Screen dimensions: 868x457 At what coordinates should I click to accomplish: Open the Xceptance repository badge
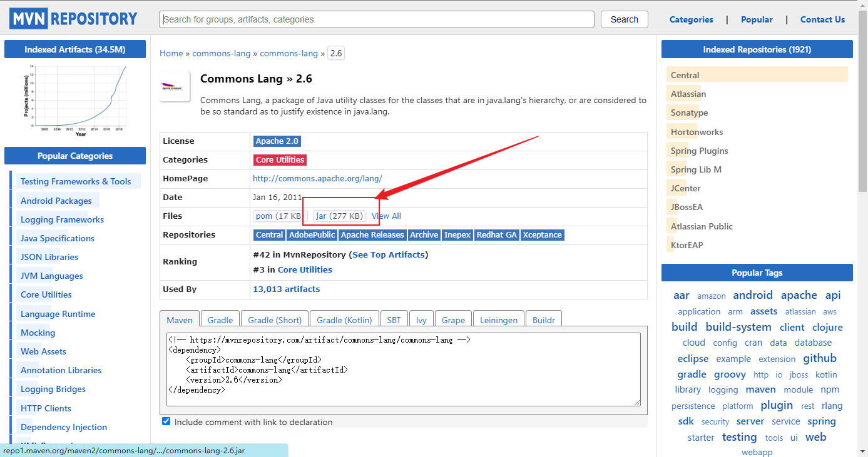pos(543,235)
